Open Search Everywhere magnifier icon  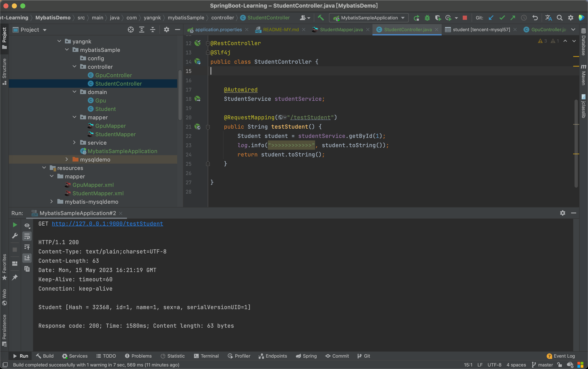click(560, 18)
